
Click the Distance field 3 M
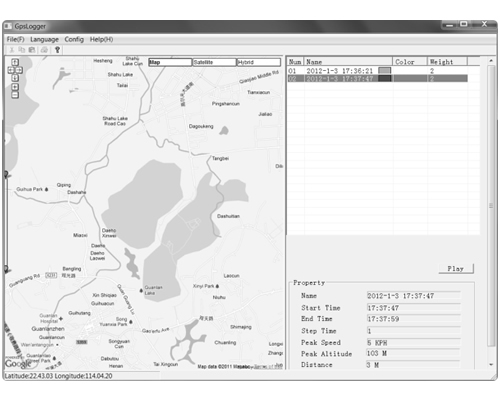pos(413,365)
